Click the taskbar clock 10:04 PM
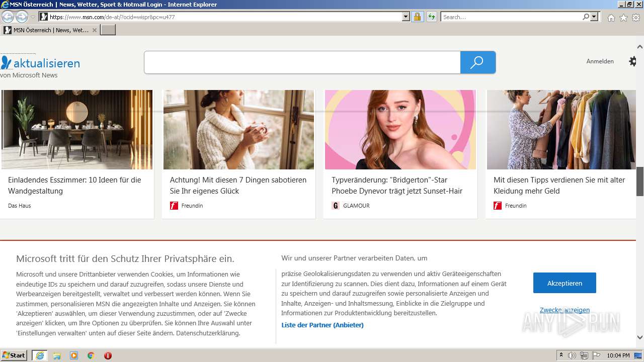Viewport: 644px width, 362px height. (x=618, y=355)
